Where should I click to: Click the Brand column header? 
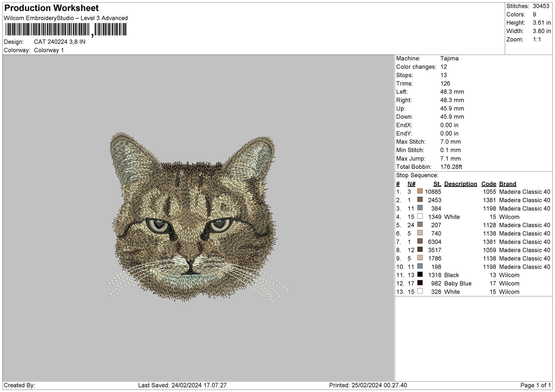pyautogui.click(x=508, y=184)
